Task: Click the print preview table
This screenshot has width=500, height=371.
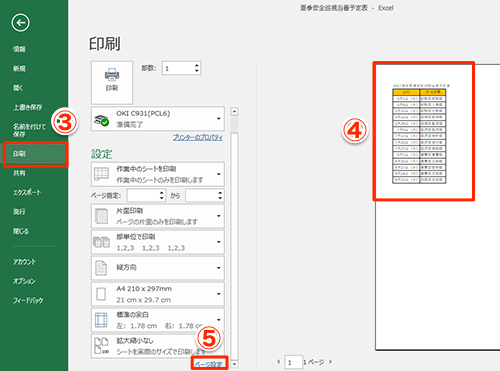Action: pyautogui.click(x=419, y=136)
